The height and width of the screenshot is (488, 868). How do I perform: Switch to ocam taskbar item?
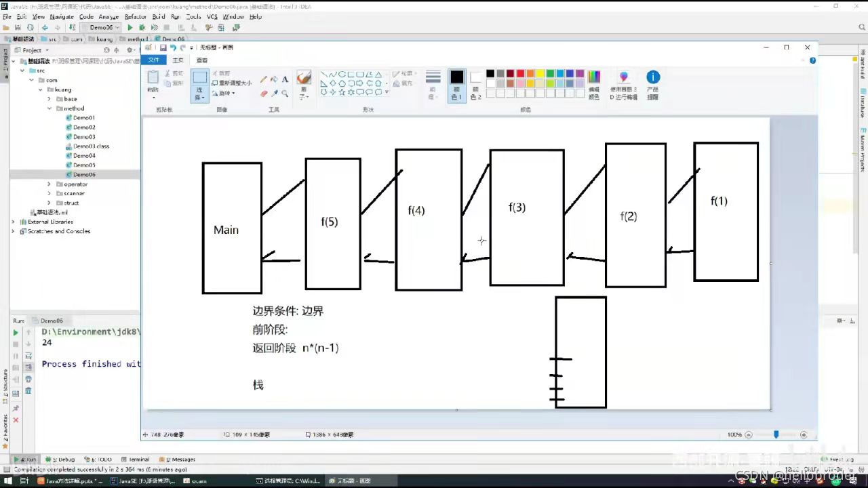click(x=195, y=481)
